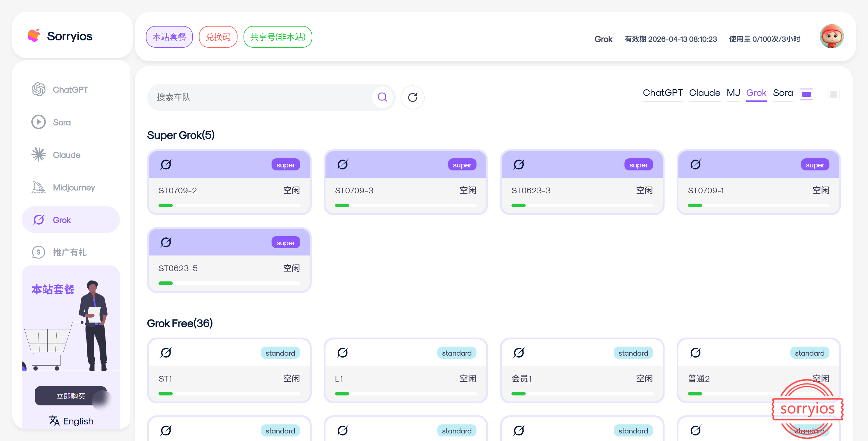This screenshot has height=441, width=868.
Task: Click the standard badge on 会员1 card
Action: (633, 353)
